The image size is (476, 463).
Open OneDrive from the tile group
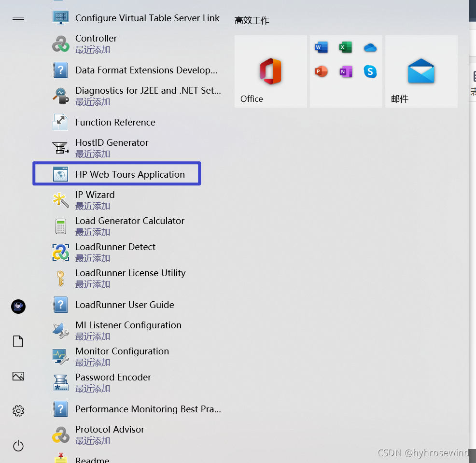370,48
